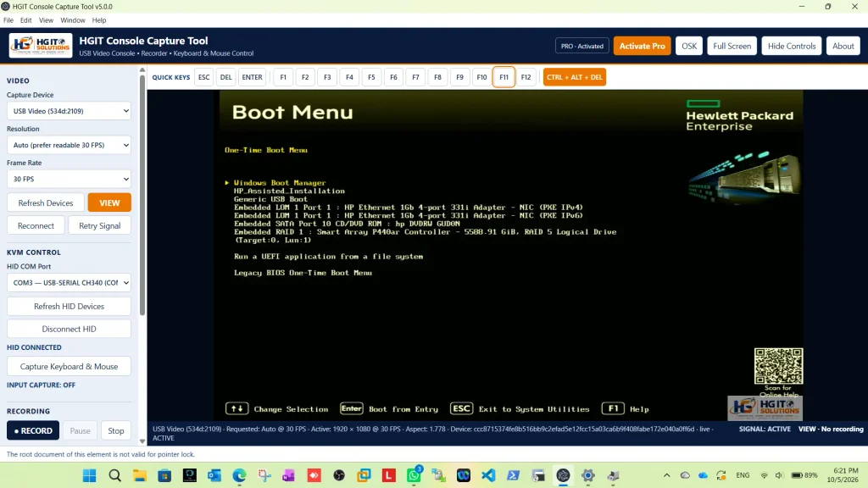This screenshot has width=868, height=488.
Task: Click the Pause recording button
Action: (80, 430)
